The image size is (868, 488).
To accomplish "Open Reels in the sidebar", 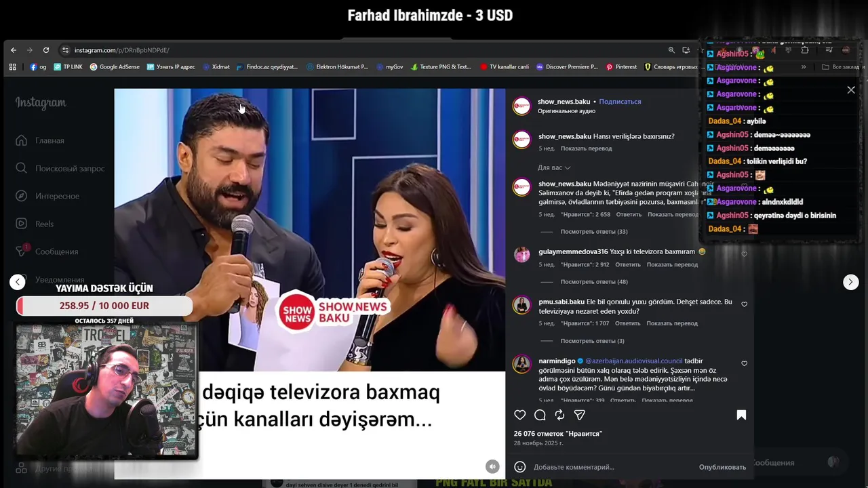I will point(35,224).
